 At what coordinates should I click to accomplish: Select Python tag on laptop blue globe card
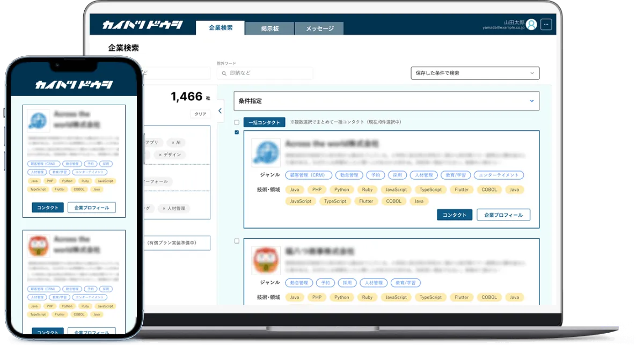click(341, 189)
